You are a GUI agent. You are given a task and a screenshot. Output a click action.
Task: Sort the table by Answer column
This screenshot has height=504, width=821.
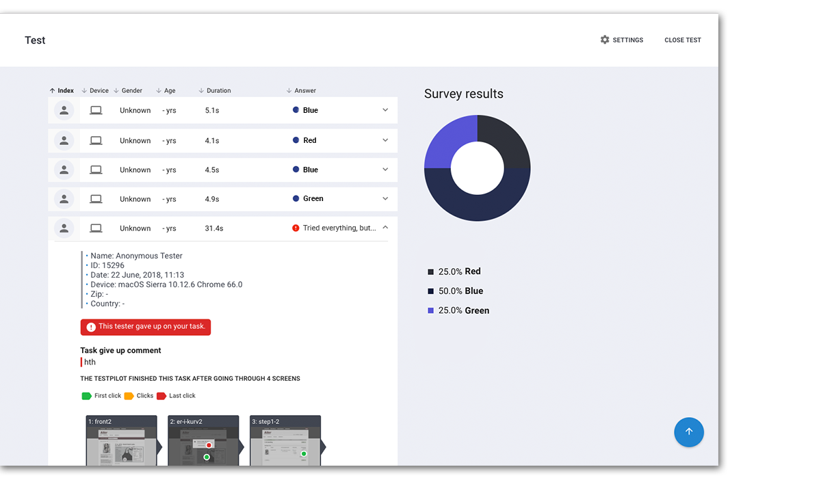(x=301, y=90)
